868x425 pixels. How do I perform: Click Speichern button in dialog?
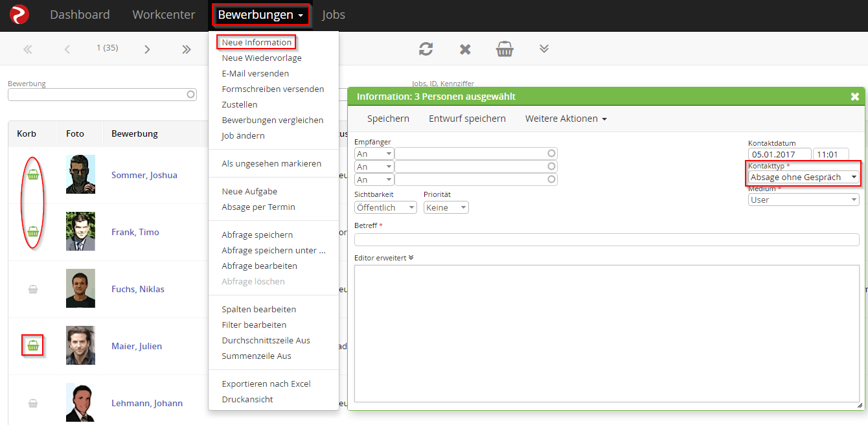click(x=388, y=119)
